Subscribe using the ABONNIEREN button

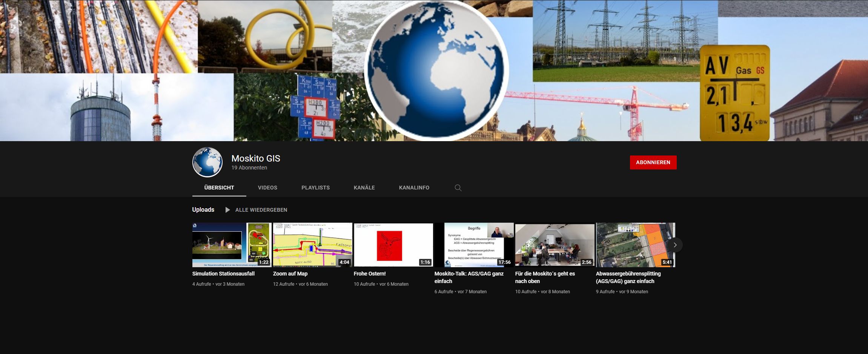[x=653, y=162]
